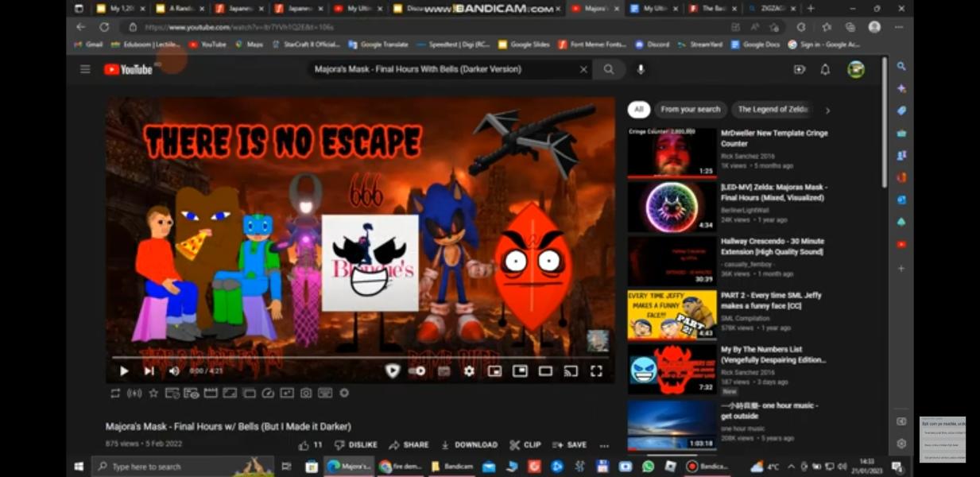Click the DISLIKE button
Image resolution: width=980 pixels, height=477 pixels.
tap(356, 445)
